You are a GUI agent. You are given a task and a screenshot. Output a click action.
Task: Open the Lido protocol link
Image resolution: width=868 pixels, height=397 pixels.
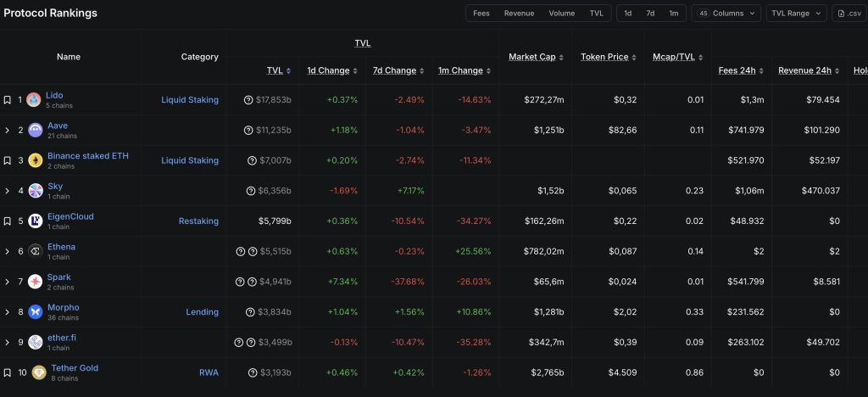[x=54, y=95]
